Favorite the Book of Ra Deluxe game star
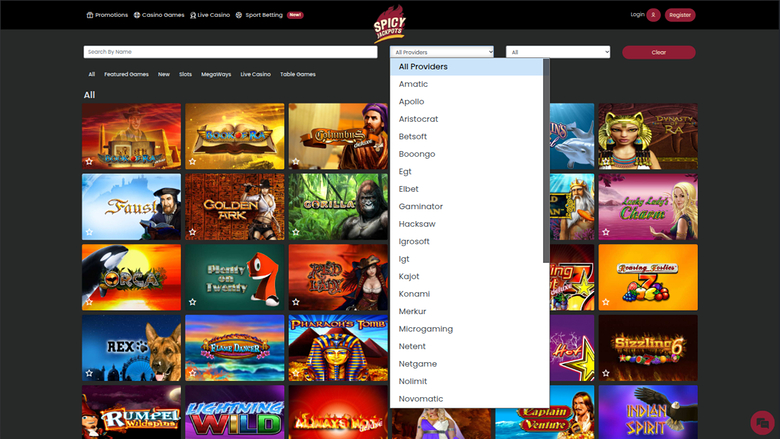The image size is (780, 439). pyautogui.click(x=89, y=162)
